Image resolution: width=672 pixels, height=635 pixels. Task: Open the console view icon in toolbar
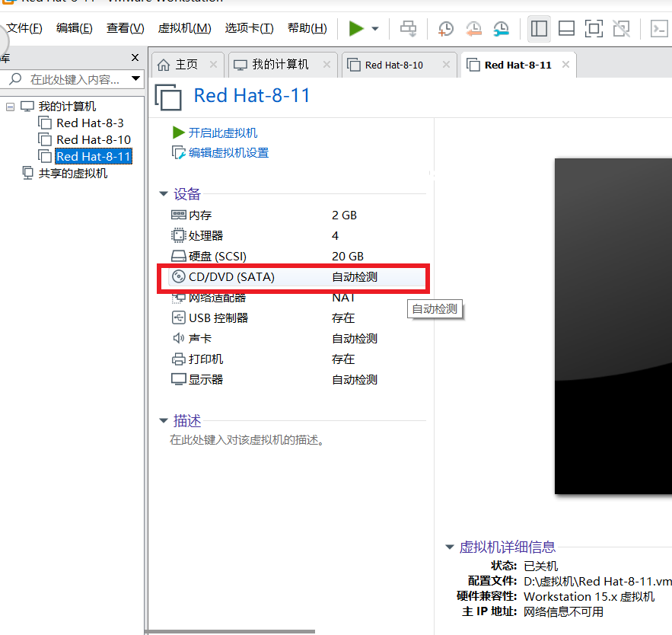coord(659,29)
